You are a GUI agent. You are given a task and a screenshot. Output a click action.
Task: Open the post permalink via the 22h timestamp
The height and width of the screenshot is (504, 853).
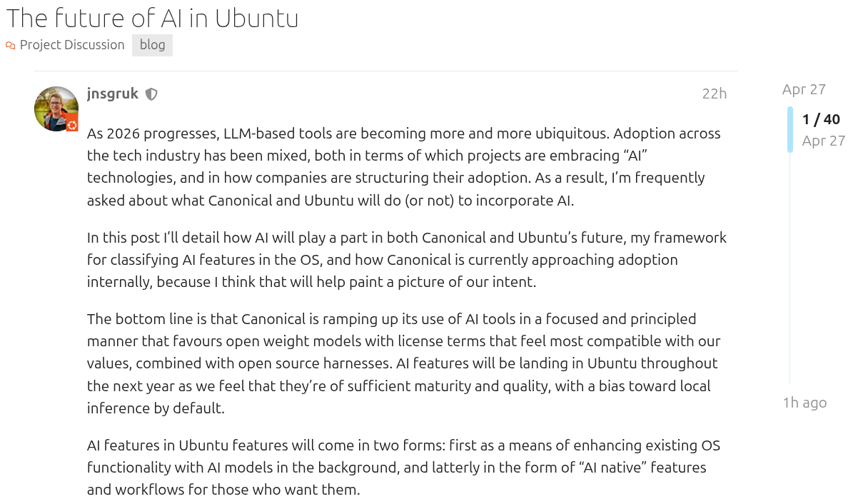pos(714,94)
